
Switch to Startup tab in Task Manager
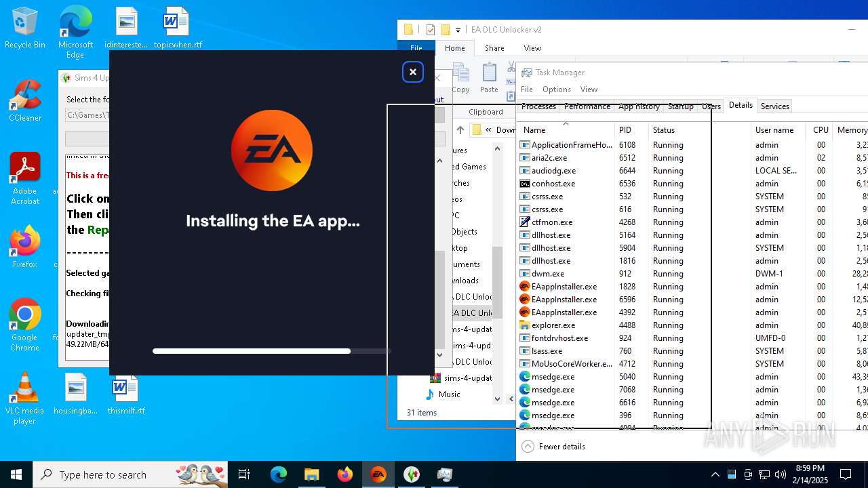point(681,106)
